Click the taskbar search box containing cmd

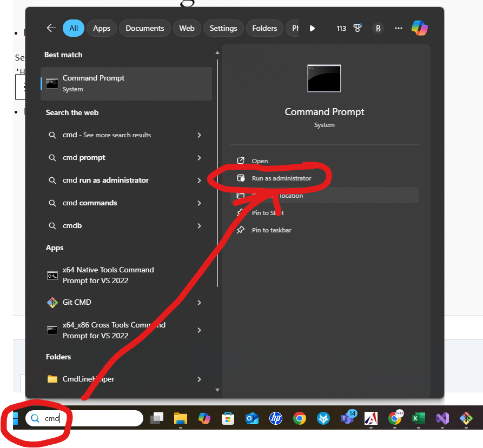coord(84,418)
